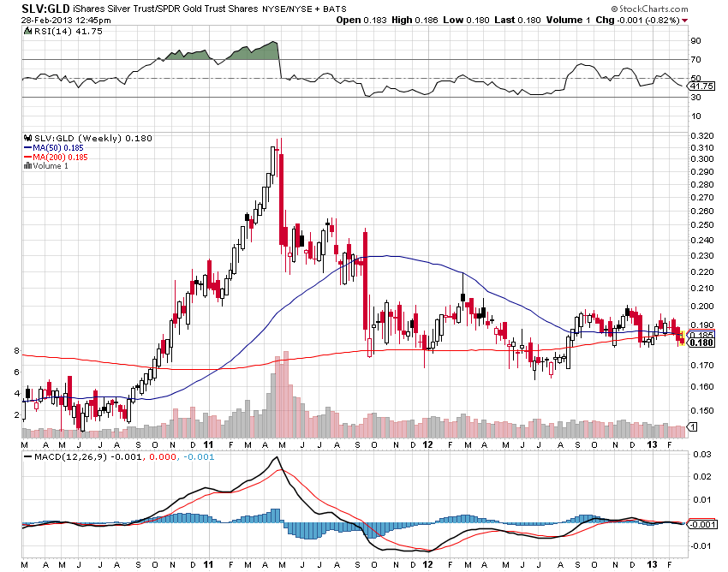The height and width of the screenshot is (572, 728).
Task: Click the 41.75 RSI value tag on right axis
Action: [x=701, y=86]
